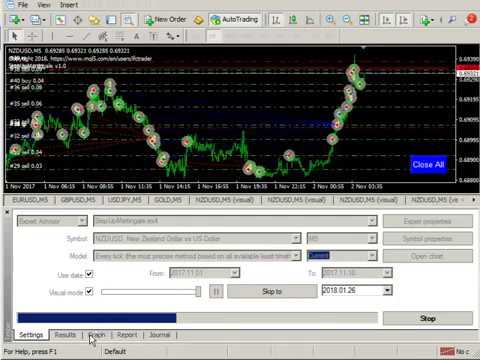The height and width of the screenshot is (360, 480).
Task: Open the red notification icon
Action: point(471,19)
